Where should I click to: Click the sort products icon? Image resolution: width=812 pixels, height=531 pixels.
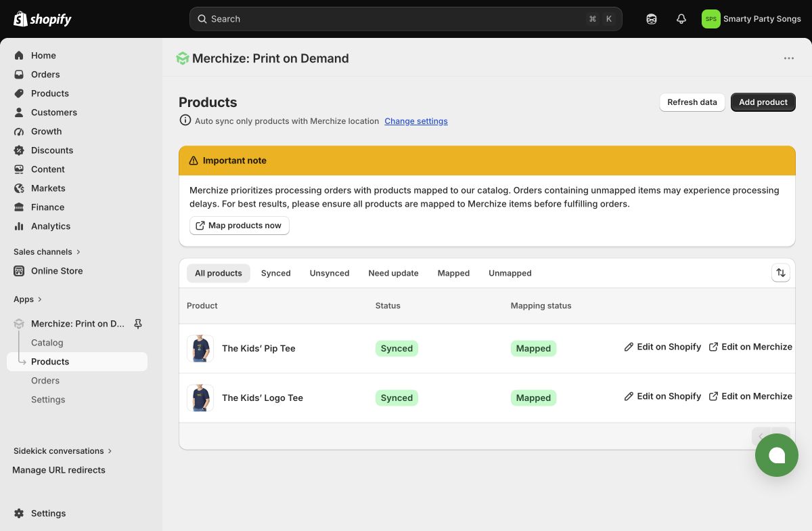pyautogui.click(x=781, y=273)
